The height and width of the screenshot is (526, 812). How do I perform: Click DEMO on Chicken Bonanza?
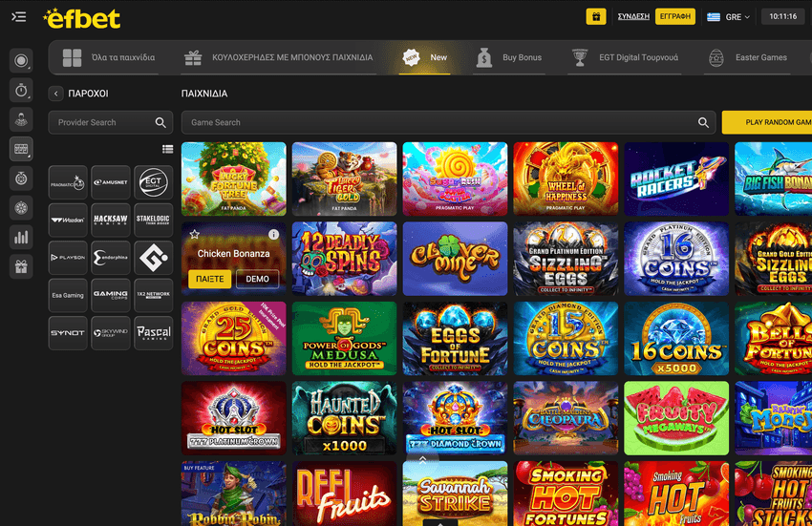pos(257,279)
